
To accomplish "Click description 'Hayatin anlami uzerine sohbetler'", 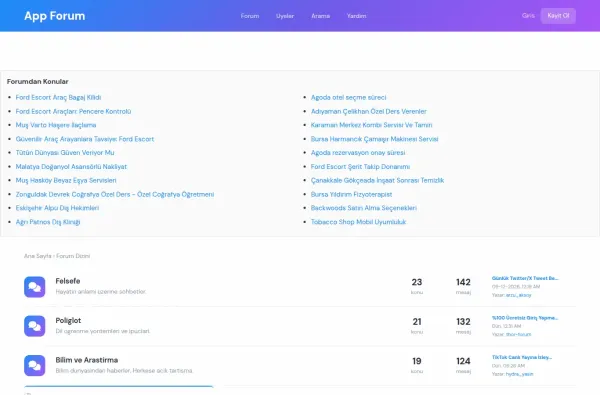I will (101, 292).
